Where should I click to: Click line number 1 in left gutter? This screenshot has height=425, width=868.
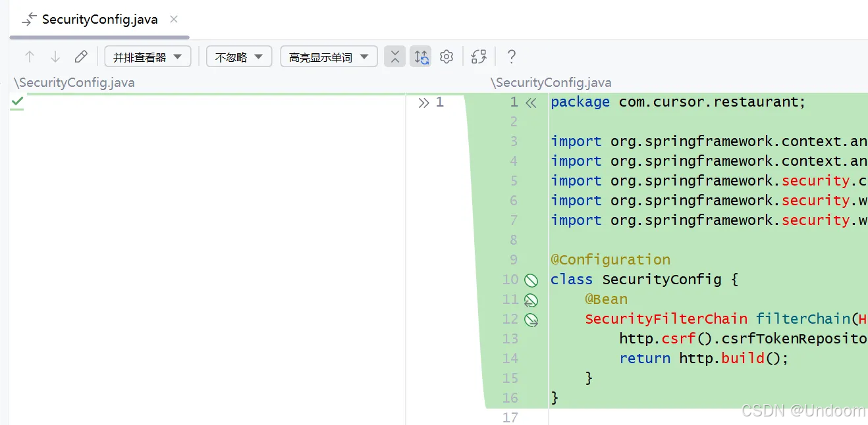[440, 102]
